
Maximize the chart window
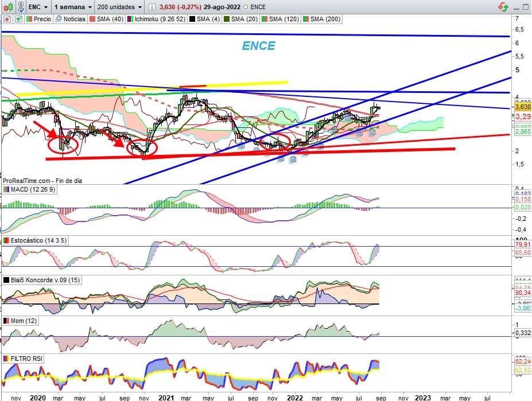coord(527,7)
